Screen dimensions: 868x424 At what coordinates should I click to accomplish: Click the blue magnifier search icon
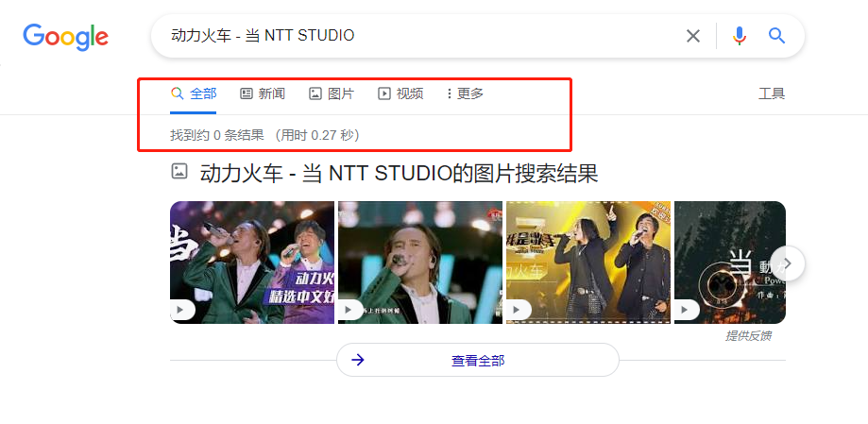point(776,36)
